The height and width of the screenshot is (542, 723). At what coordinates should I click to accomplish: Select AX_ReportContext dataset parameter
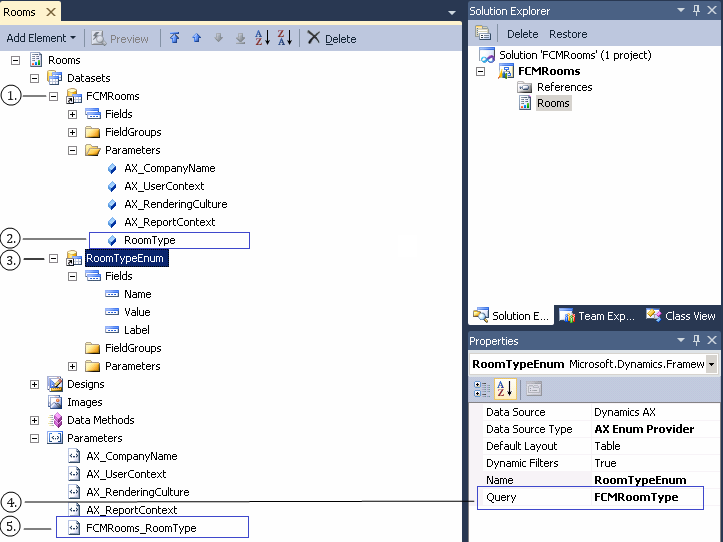170,222
